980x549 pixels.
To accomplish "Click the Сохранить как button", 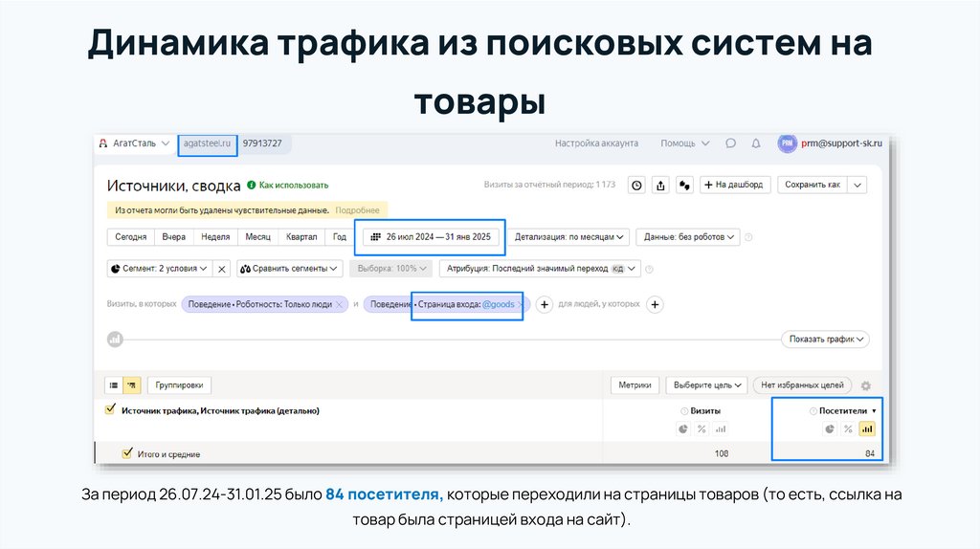I will [x=813, y=185].
